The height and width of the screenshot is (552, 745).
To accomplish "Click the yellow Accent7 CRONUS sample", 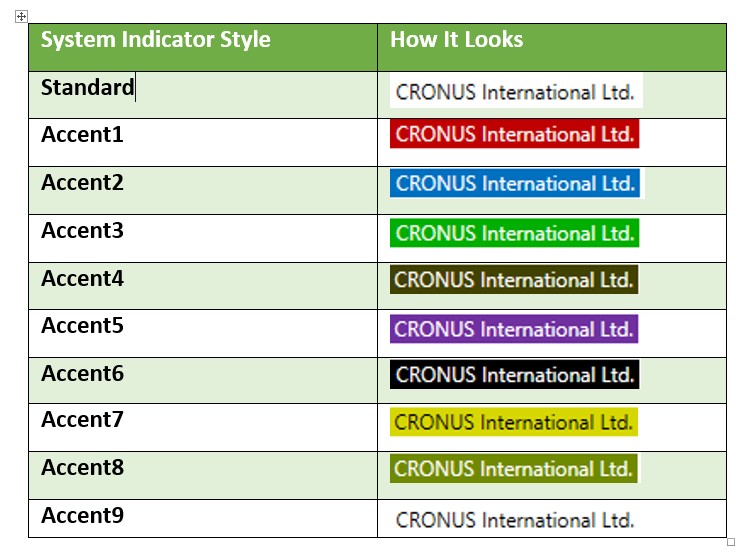I will (x=514, y=422).
